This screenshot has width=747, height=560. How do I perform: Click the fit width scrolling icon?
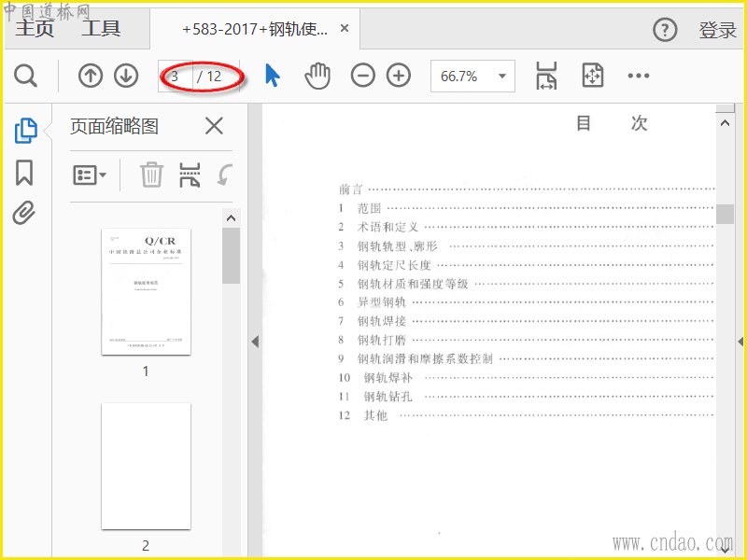(x=546, y=76)
